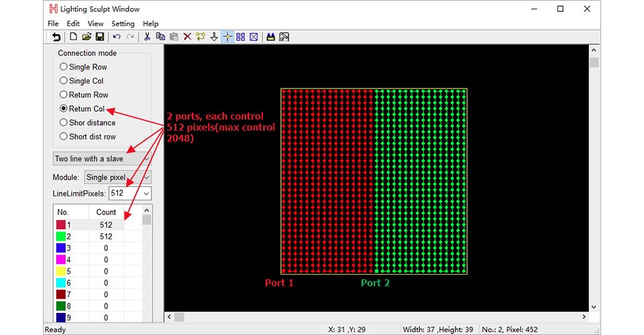
Task: Click 'Width: 37 ,Height: 39' status entry
Action: pos(438,329)
